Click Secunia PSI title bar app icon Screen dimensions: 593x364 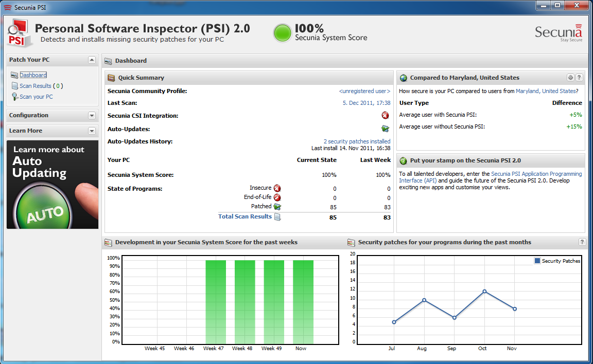tap(8, 8)
